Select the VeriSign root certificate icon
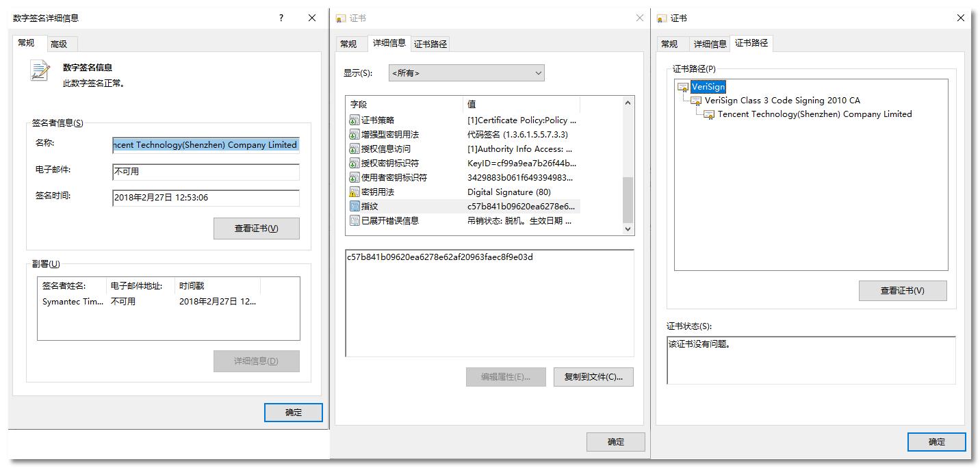The image size is (980, 468). (x=682, y=87)
